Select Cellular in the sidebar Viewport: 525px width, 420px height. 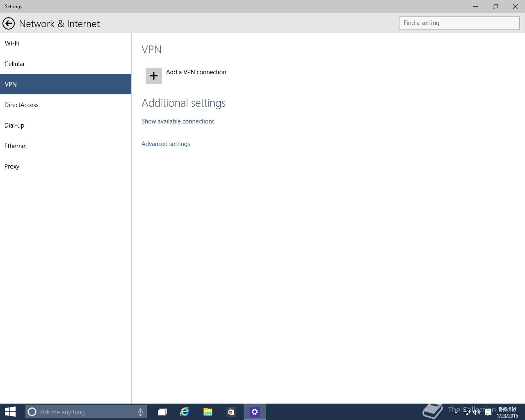tap(66, 64)
